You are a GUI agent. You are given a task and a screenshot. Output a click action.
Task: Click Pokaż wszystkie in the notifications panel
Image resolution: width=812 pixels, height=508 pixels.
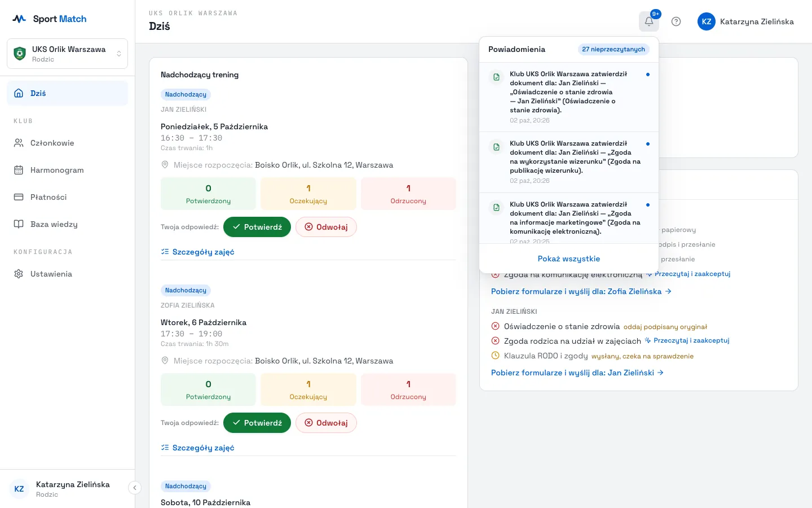pos(569,259)
